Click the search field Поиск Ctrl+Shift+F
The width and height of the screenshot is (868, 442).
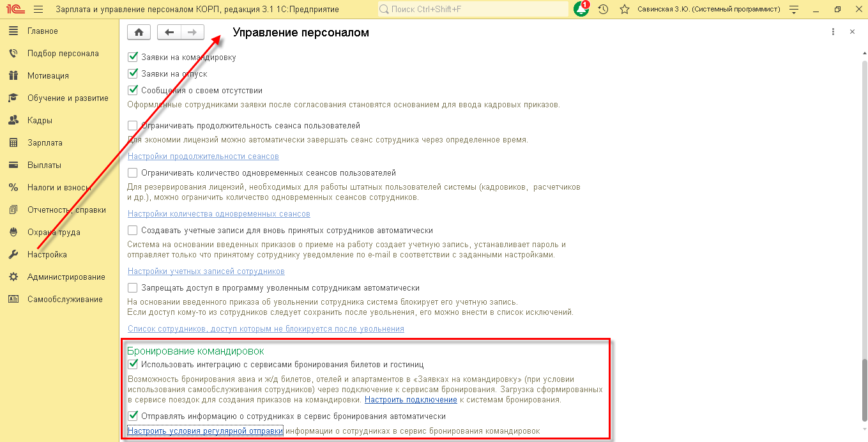473,9
